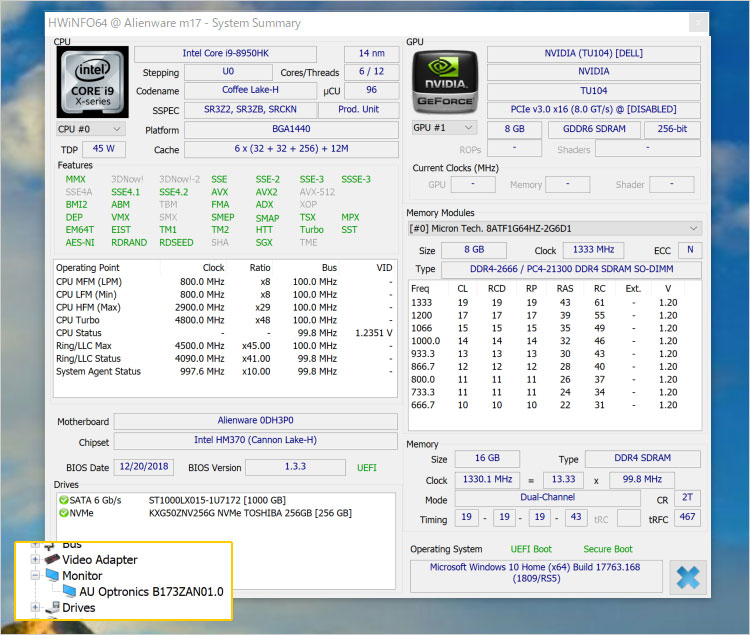Expand the Video Adapter tree node
The width and height of the screenshot is (750, 635).
(35, 559)
